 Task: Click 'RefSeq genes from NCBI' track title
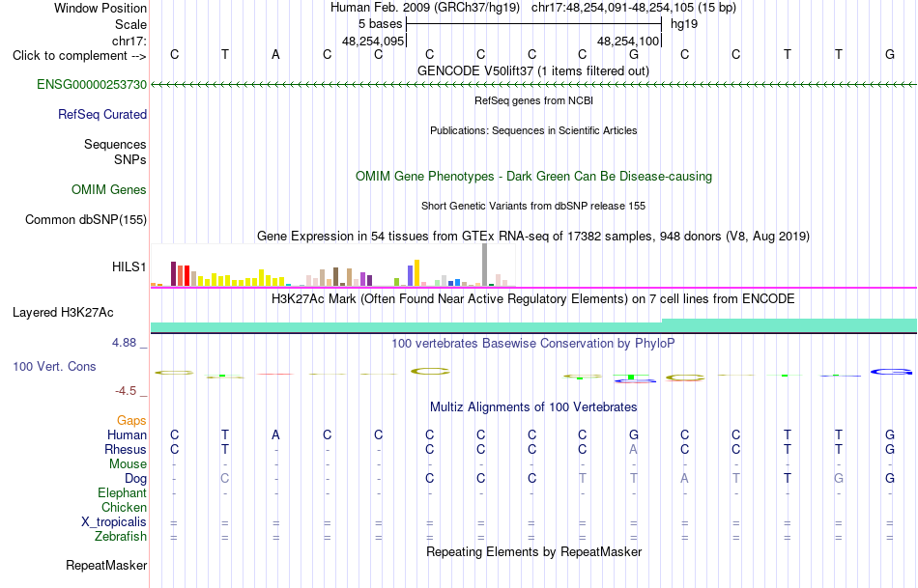[x=533, y=100]
